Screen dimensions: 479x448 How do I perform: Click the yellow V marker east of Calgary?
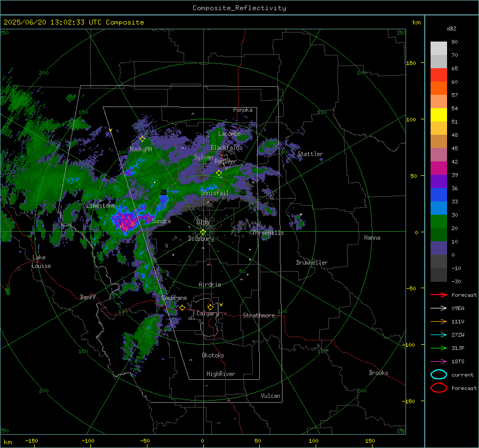[221, 305]
